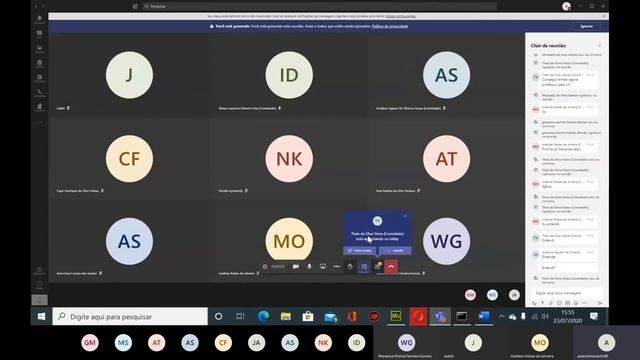Select the WG participant tile

[447, 241]
